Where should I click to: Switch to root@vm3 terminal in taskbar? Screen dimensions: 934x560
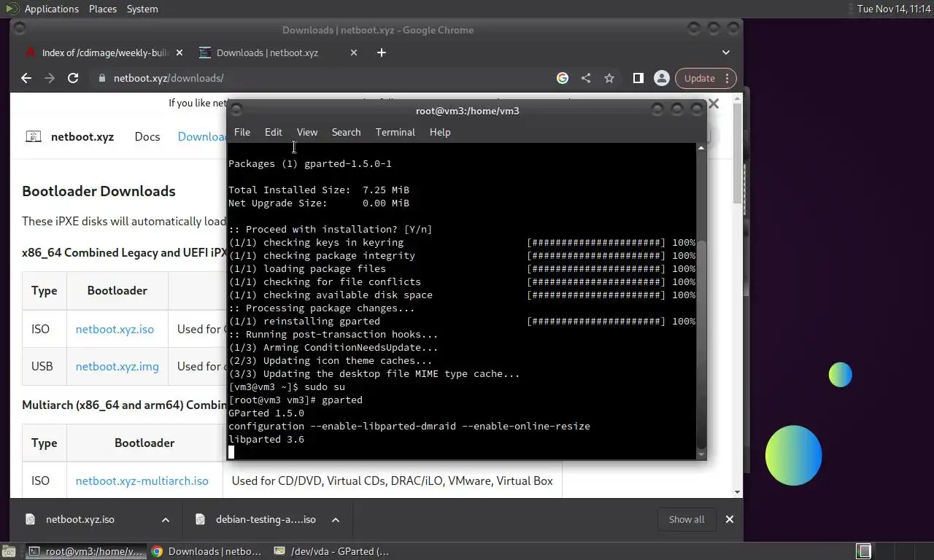coord(86,551)
